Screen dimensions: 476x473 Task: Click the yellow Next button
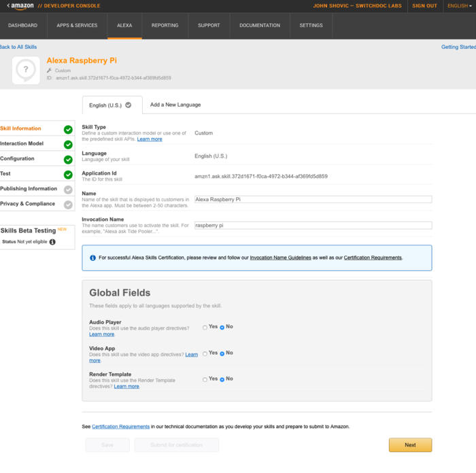tap(410, 445)
